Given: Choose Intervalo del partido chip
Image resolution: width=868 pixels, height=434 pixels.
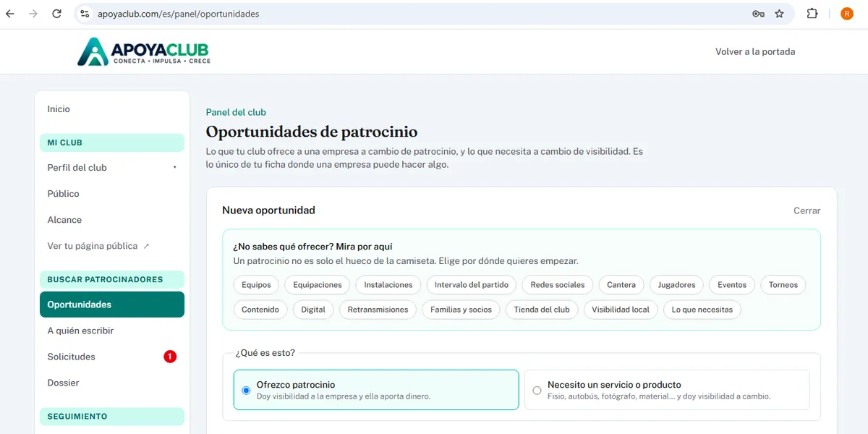Looking at the screenshot, I should pos(472,285).
